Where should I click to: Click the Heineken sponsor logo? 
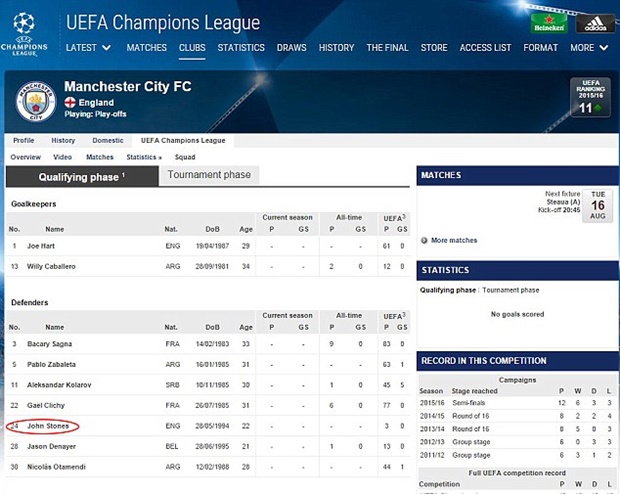(x=548, y=24)
